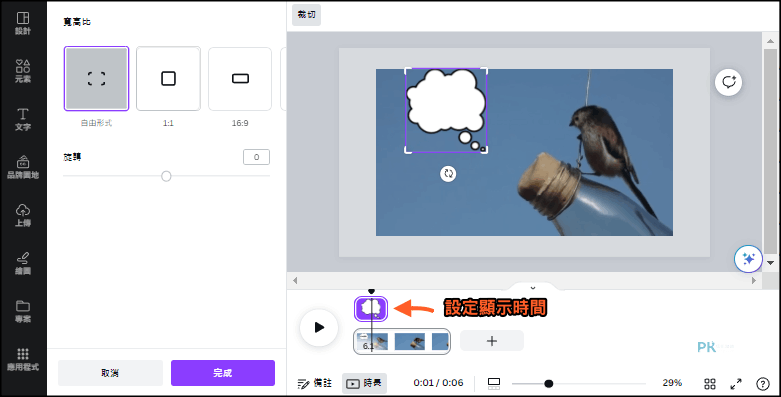Add a new page with plus button
781x397 pixels.
(492, 341)
